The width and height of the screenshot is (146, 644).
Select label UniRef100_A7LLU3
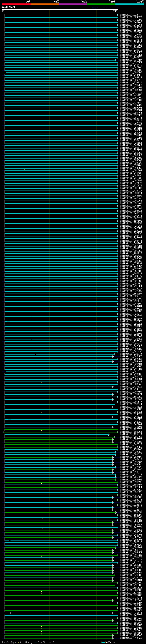coord(131,88)
